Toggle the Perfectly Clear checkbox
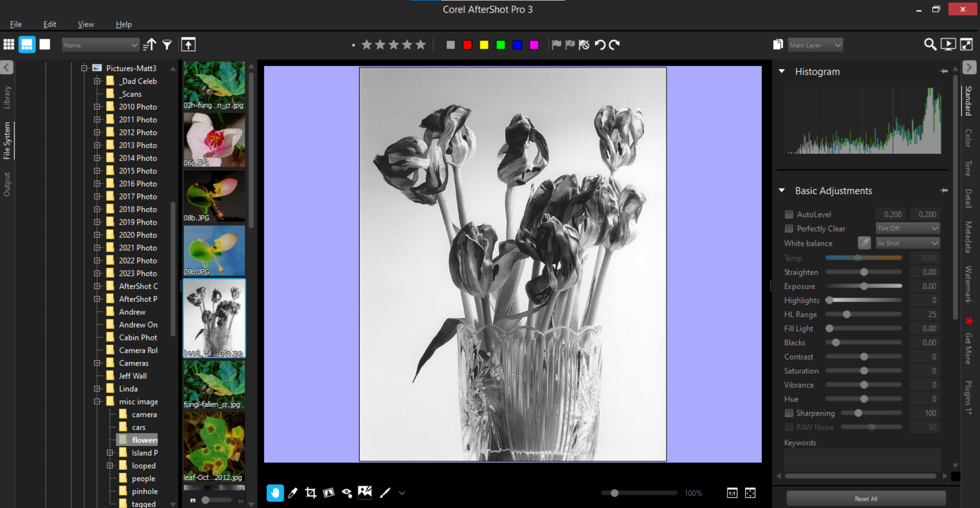This screenshot has height=508, width=980. point(789,229)
